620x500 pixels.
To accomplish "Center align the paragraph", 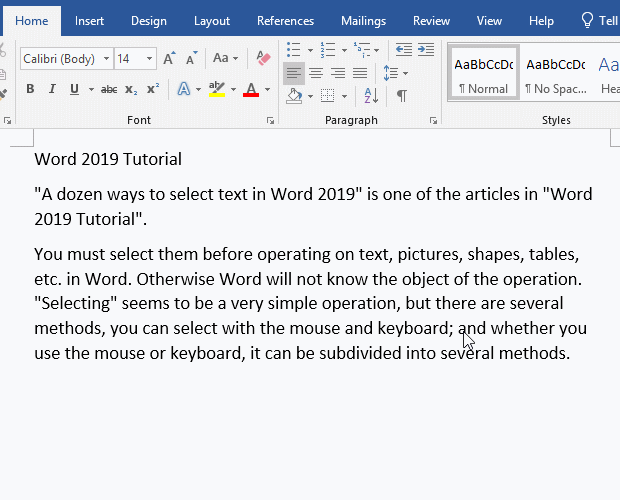I will pos(316,73).
